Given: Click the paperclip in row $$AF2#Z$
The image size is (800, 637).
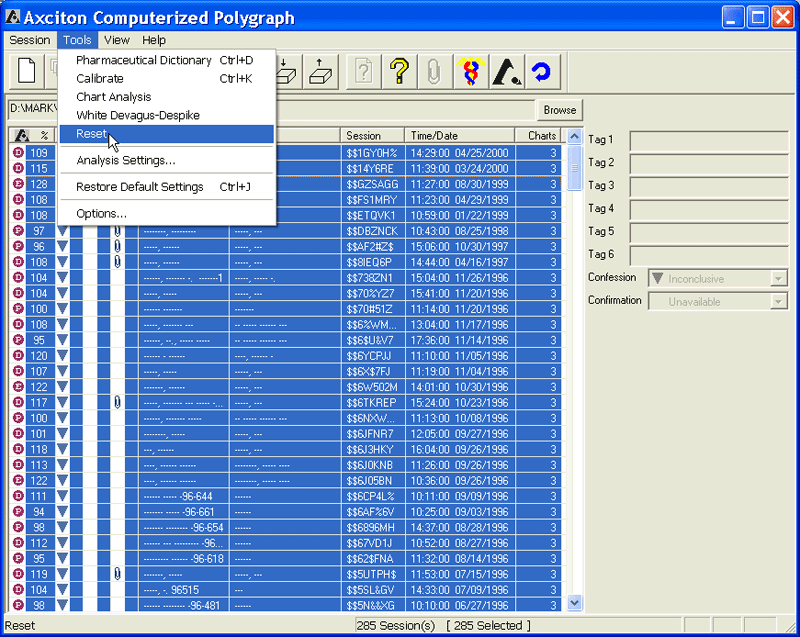Looking at the screenshot, I should 117,247.
